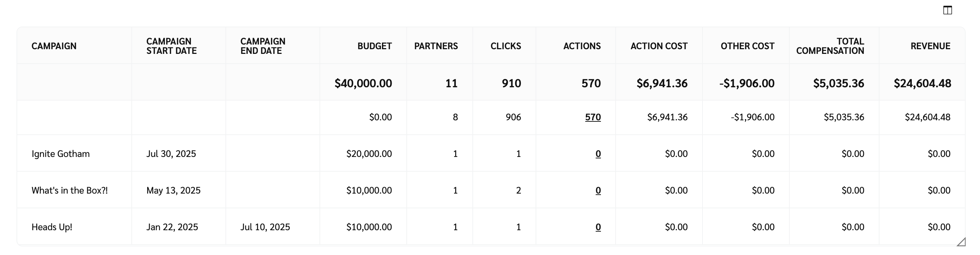The height and width of the screenshot is (255, 980).
Task: Sort by Revenue column header
Action: coord(930,46)
